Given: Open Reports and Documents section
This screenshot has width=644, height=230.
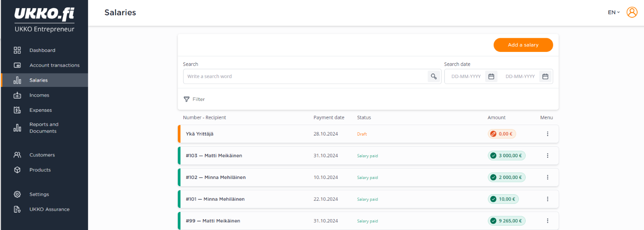Looking at the screenshot, I should (44, 128).
